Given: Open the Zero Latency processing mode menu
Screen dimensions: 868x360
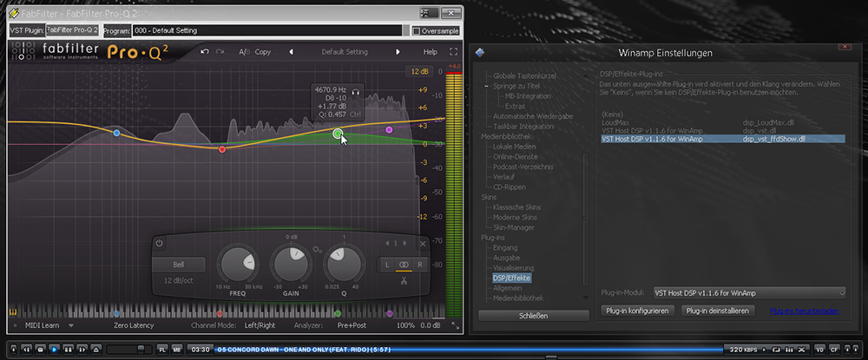Looking at the screenshot, I should click(134, 325).
